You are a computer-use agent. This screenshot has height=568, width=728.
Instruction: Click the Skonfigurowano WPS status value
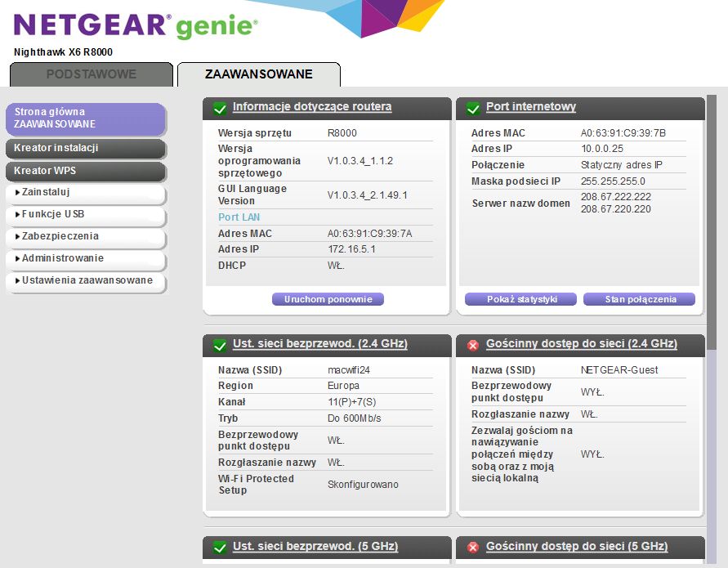[363, 485]
